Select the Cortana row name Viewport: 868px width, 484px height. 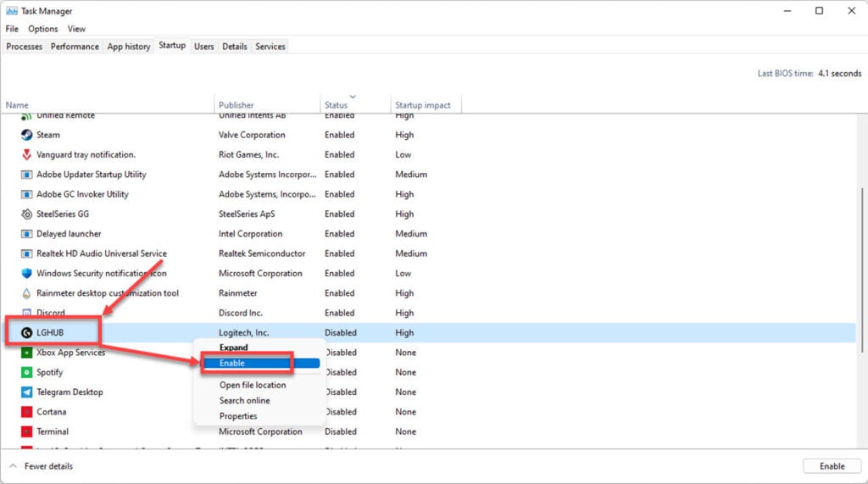[x=52, y=412]
